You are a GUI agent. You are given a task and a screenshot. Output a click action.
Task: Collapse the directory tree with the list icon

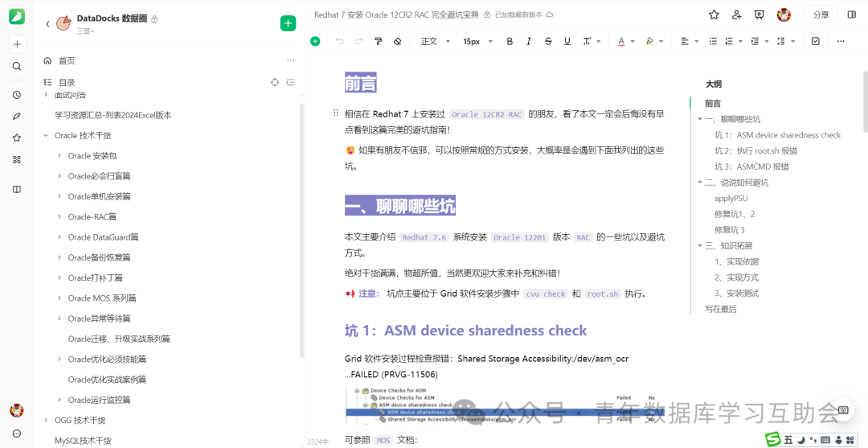pos(291,83)
